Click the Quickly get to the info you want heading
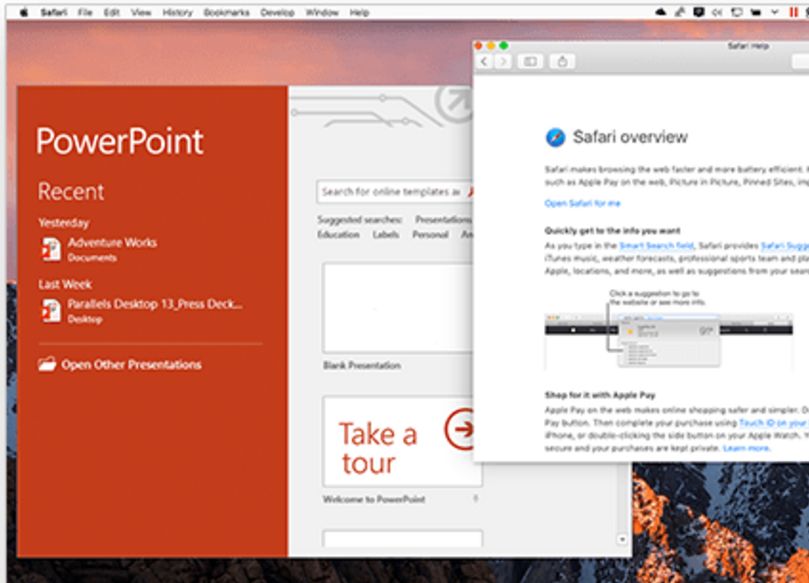 [x=612, y=231]
